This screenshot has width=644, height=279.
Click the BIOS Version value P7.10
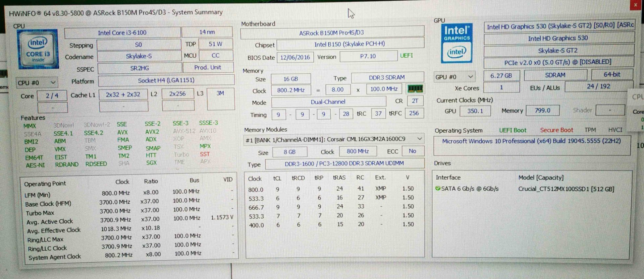368,56
